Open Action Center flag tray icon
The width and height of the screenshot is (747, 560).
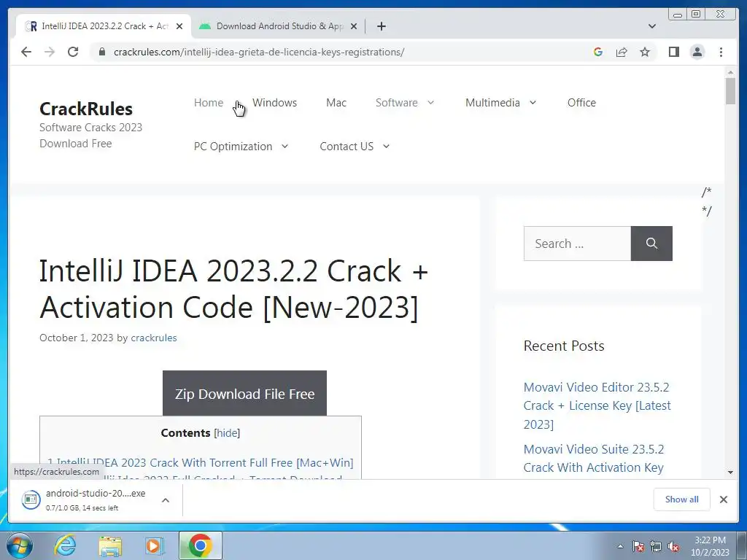pyautogui.click(x=638, y=546)
